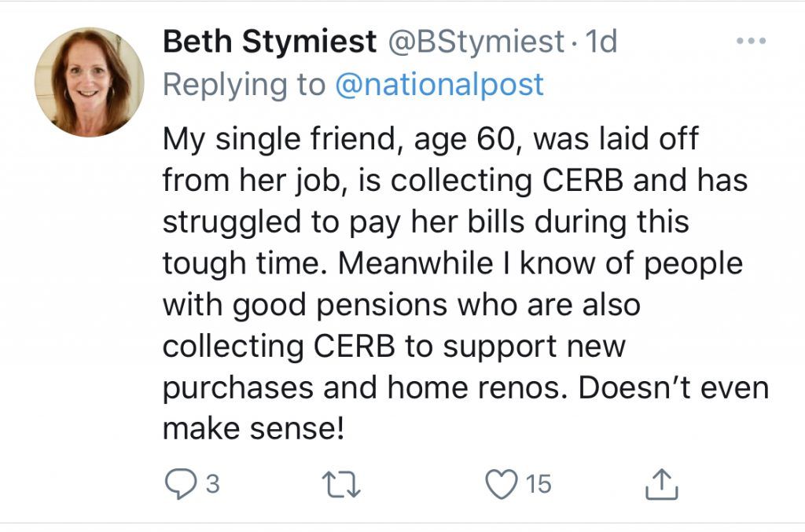Open the share tweet icon
Image resolution: width=805 pixels, height=532 pixels.
point(660,485)
